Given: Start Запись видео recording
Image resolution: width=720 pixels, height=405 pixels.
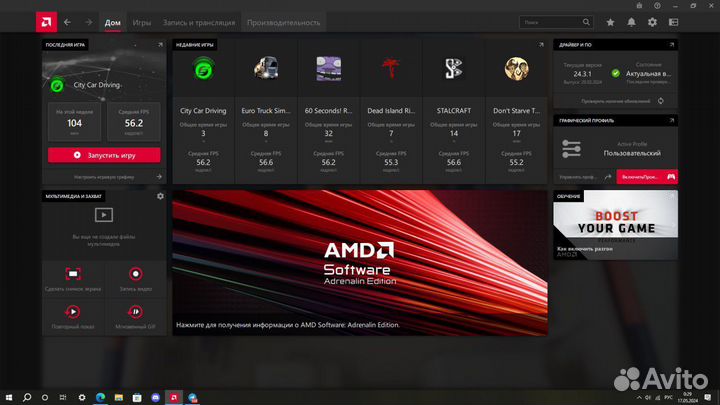Looking at the screenshot, I should coord(135,278).
